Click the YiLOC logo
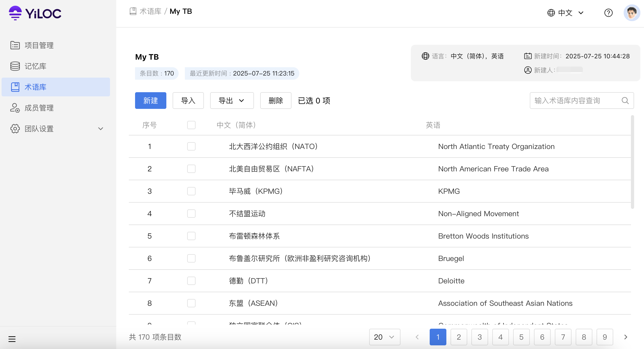This screenshot has width=644, height=349. click(35, 13)
